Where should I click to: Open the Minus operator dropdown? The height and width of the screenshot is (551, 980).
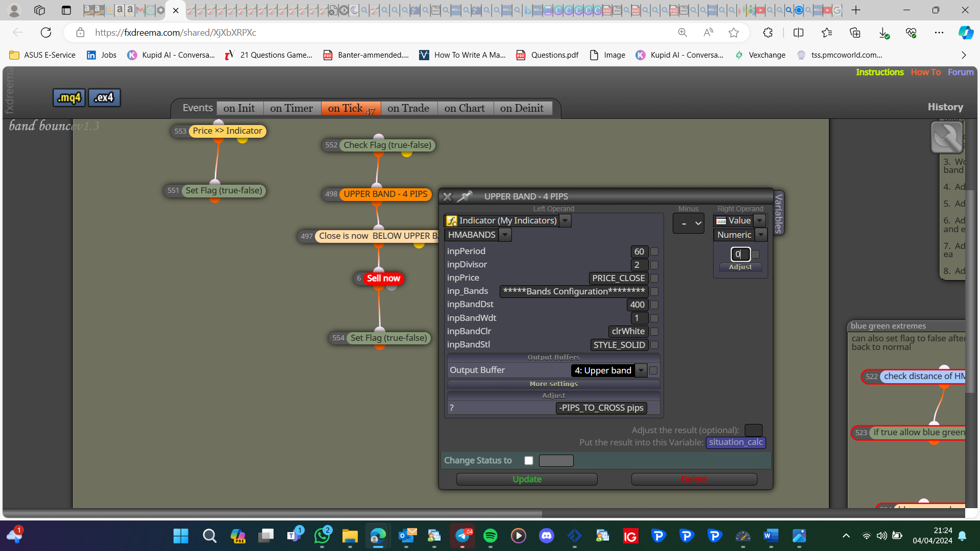point(689,223)
